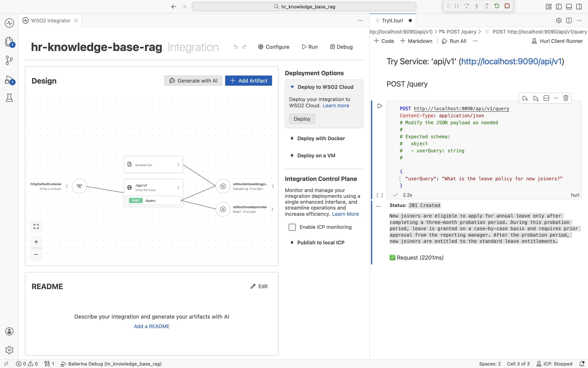Viewport: 588px width, 368px height.
Task: Open embedding provider node options menu
Action: pos(273,186)
